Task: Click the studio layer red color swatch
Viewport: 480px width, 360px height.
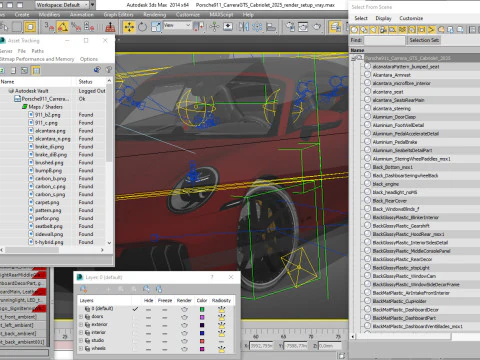Action: click(202, 341)
